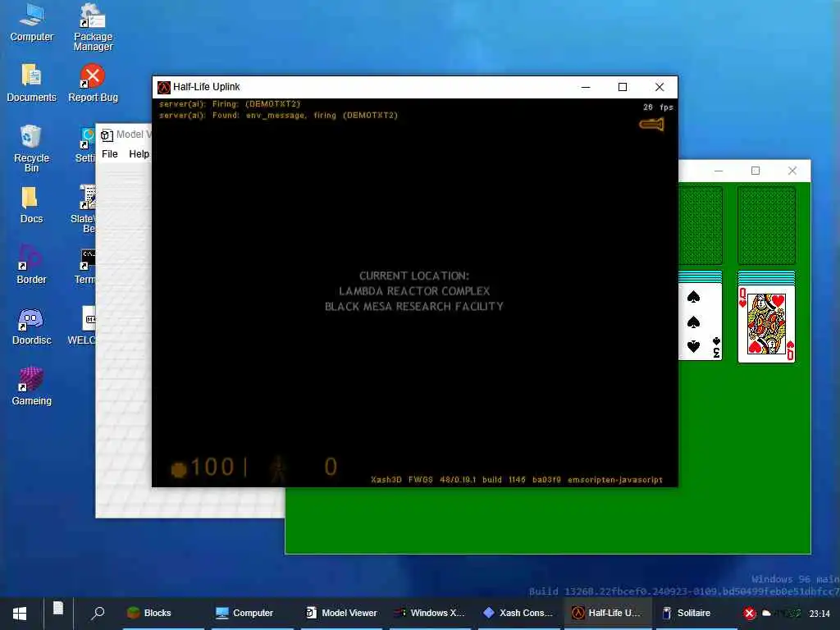Viewport: 840px width, 630px height.
Task: Open Help menu in Model Viewer
Action: (x=139, y=154)
